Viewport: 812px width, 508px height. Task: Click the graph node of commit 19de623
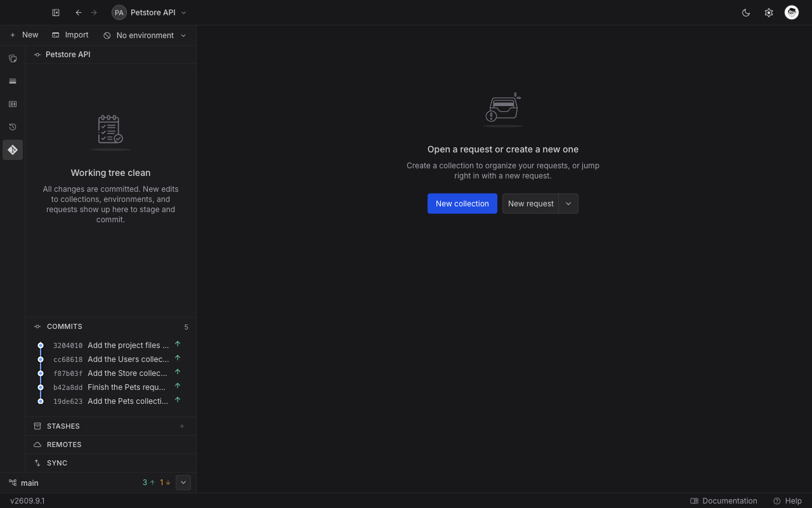coord(41,401)
